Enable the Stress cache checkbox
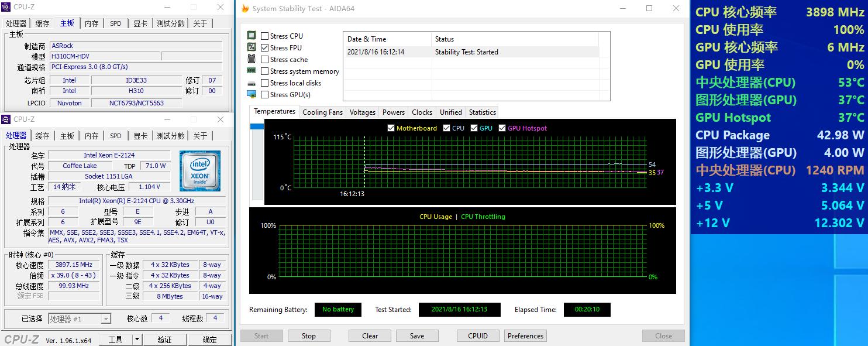Viewport: 868px width, 346px height. click(x=265, y=60)
